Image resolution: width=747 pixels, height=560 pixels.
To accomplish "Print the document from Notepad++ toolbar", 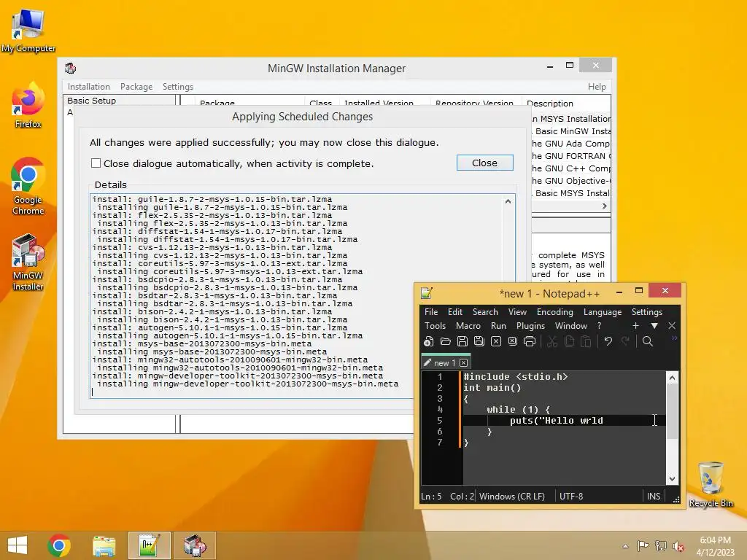I will [530, 341].
